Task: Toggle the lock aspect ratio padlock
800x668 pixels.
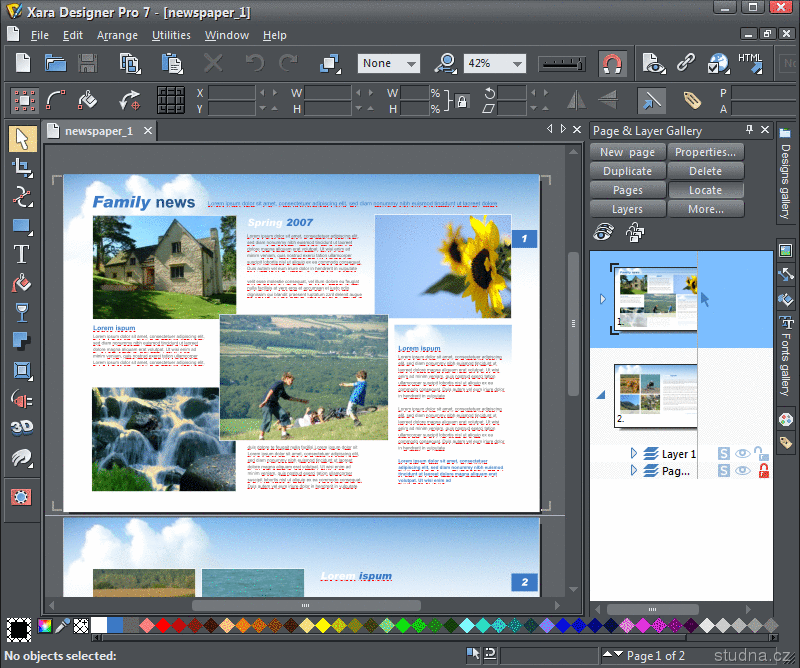Action: click(x=462, y=101)
